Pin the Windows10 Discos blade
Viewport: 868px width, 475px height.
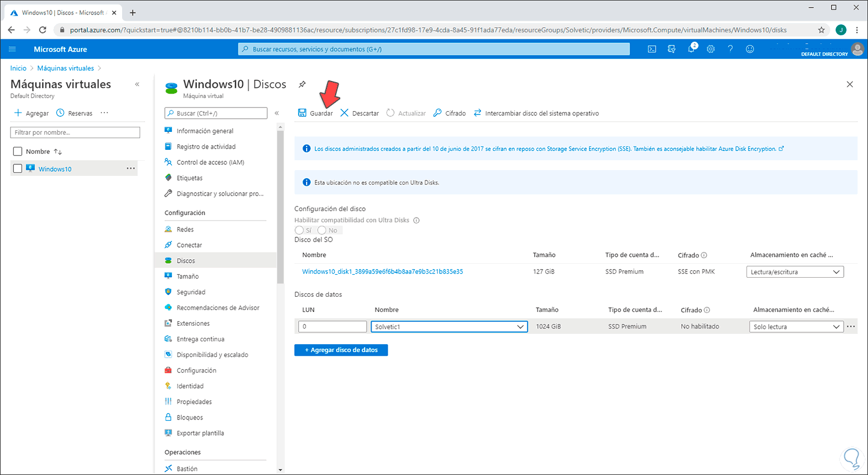302,84
